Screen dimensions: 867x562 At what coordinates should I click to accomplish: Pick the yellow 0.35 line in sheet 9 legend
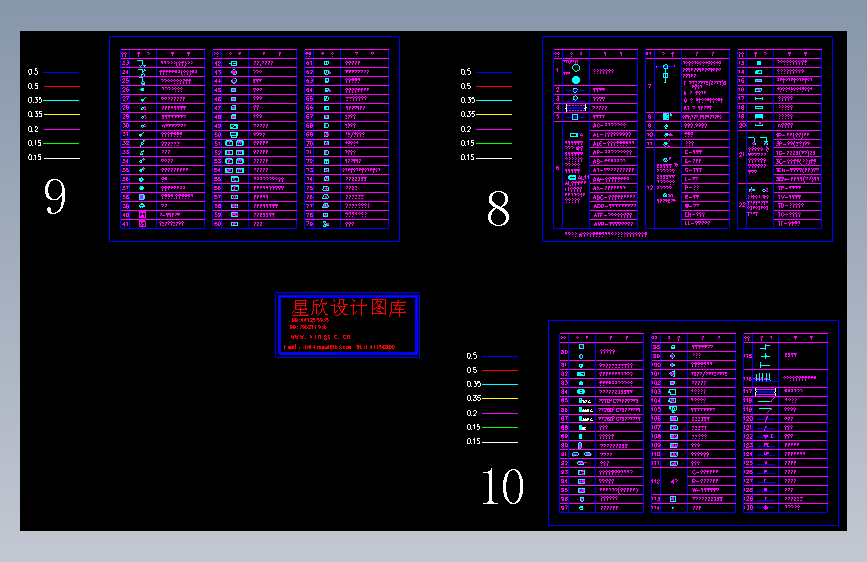point(61,115)
